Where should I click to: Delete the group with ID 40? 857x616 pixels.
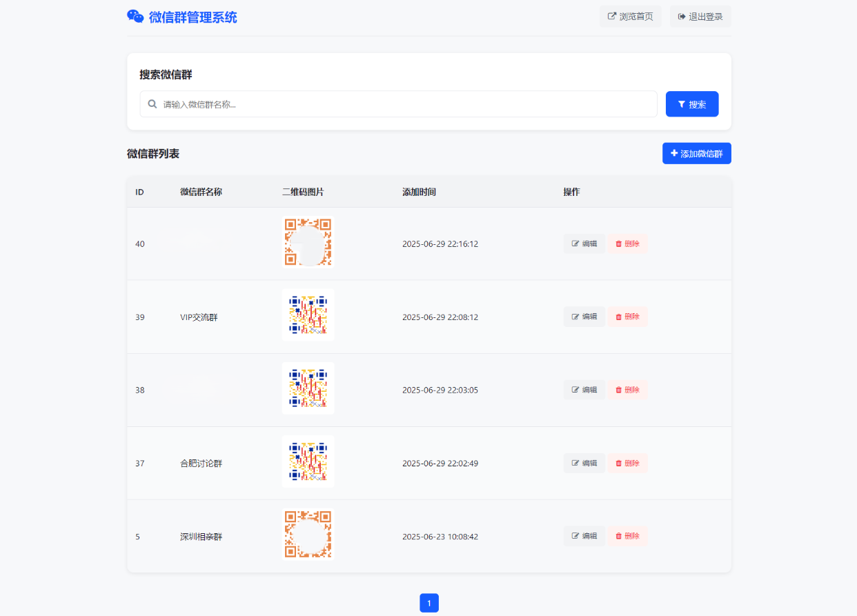pyautogui.click(x=628, y=244)
